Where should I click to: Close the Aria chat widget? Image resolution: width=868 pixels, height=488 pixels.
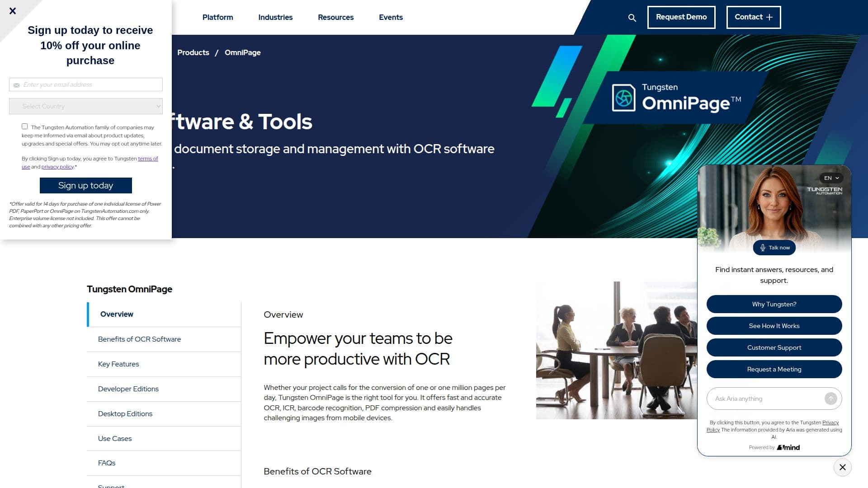[x=843, y=467]
